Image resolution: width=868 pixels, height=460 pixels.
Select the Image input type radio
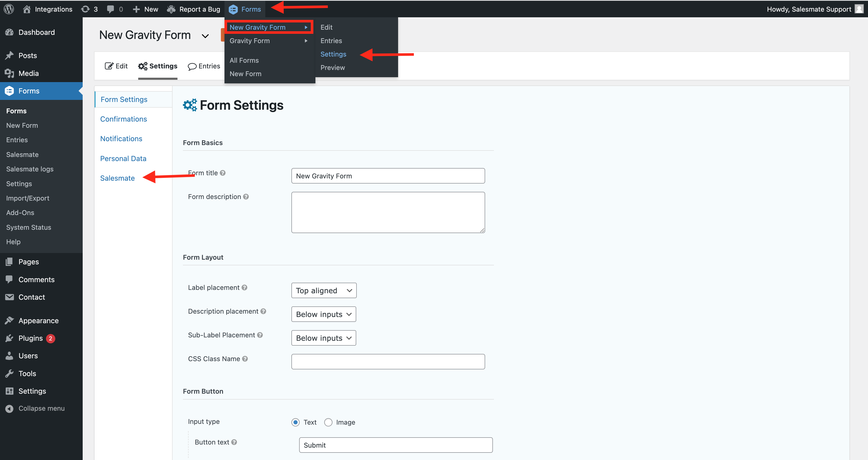[328, 422]
